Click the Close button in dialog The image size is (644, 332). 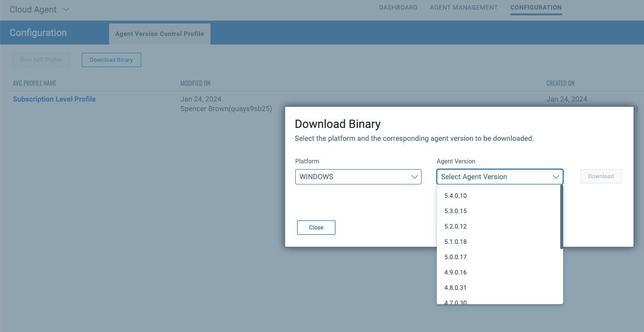coord(316,228)
